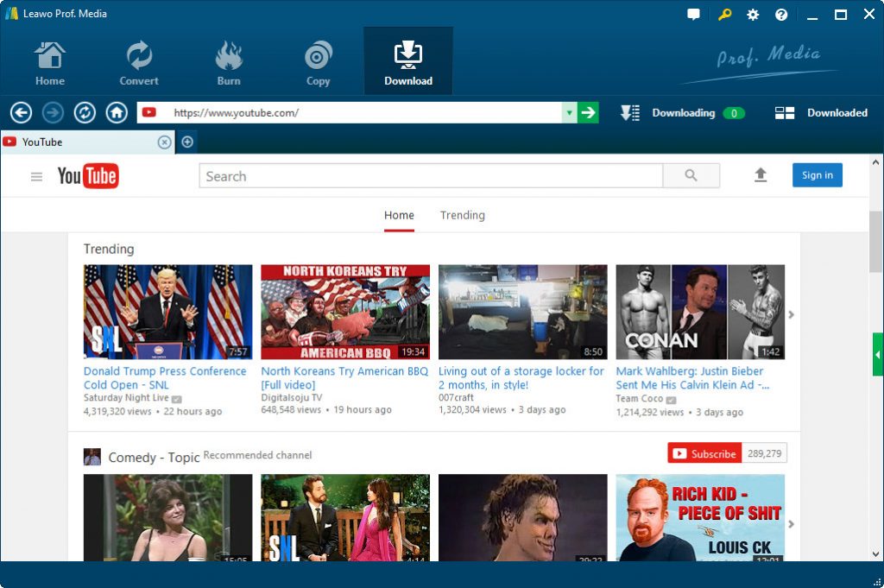
Task: Click YouTube favicon in address bar
Action: pos(148,113)
